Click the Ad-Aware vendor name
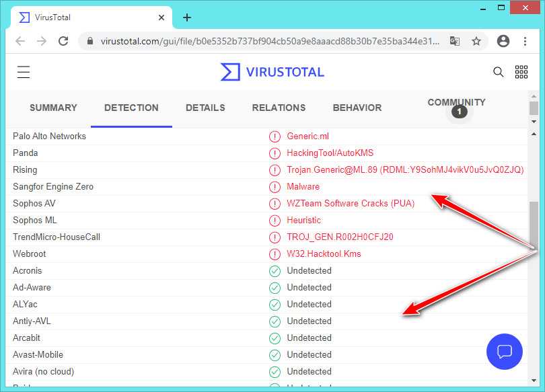 coord(32,288)
